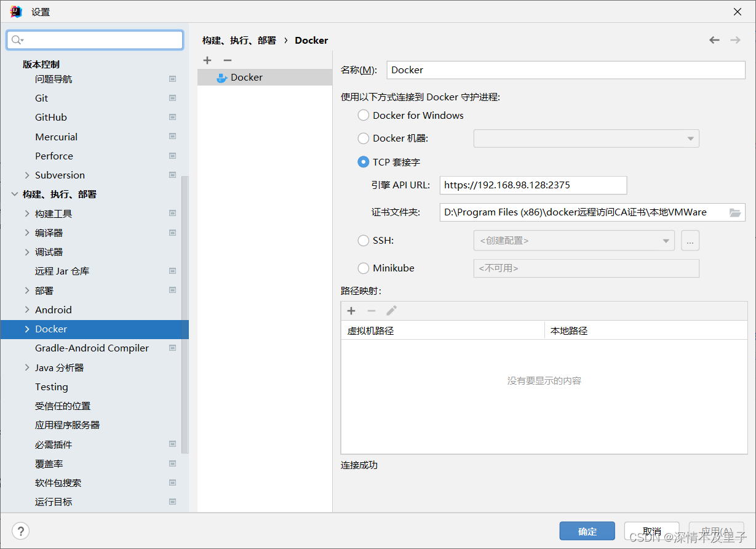The width and height of the screenshot is (756, 549).
Task: Expand the Java 分析器 tree node
Action: coord(26,367)
